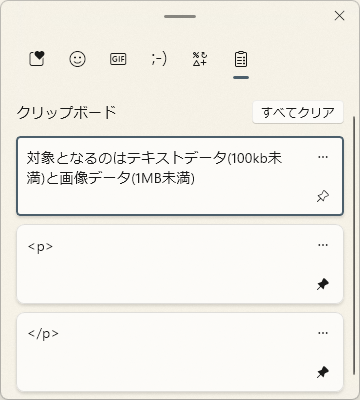
Task: Switch to the emoji smiley tab
Action: [x=78, y=59]
